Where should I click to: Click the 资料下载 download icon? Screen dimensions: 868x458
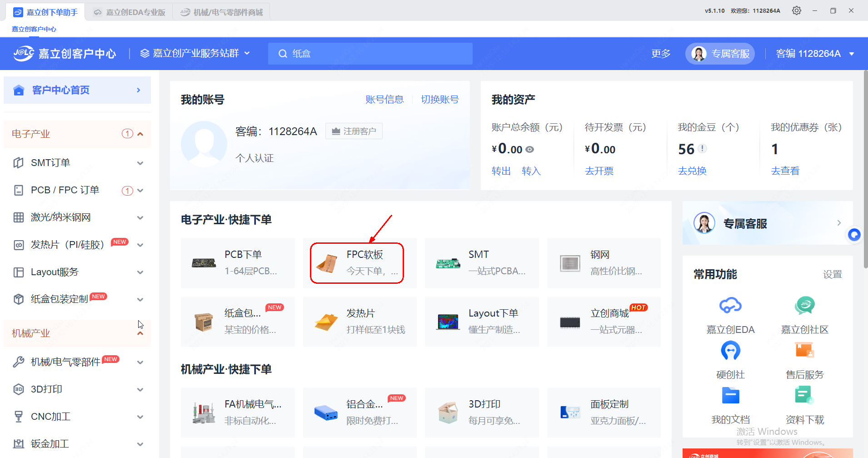tap(804, 395)
